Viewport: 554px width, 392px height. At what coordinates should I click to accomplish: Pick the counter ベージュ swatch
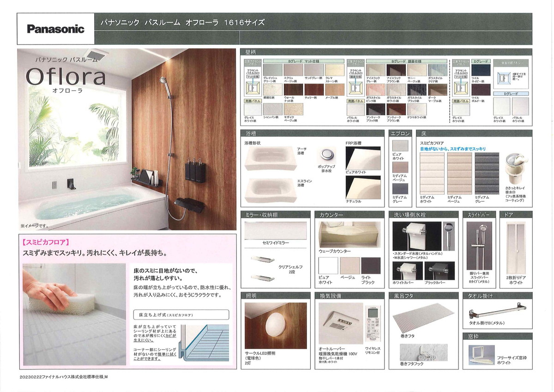pyautogui.click(x=349, y=265)
